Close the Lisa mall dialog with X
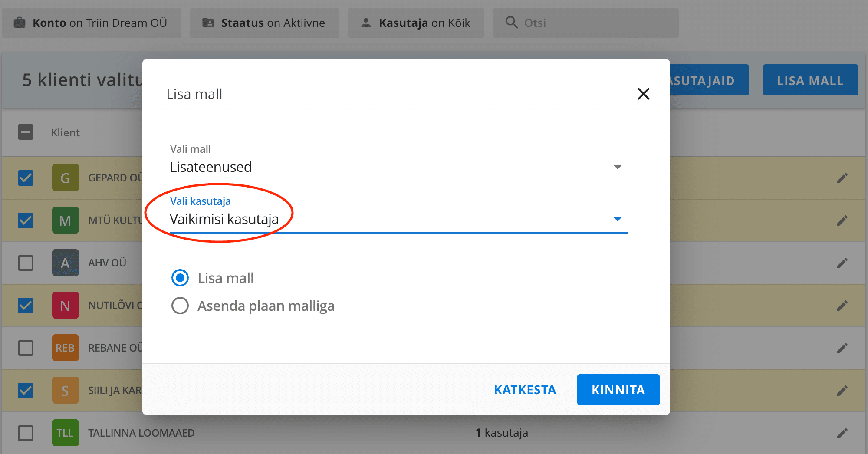This screenshot has height=454, width=868. [643, 94]
